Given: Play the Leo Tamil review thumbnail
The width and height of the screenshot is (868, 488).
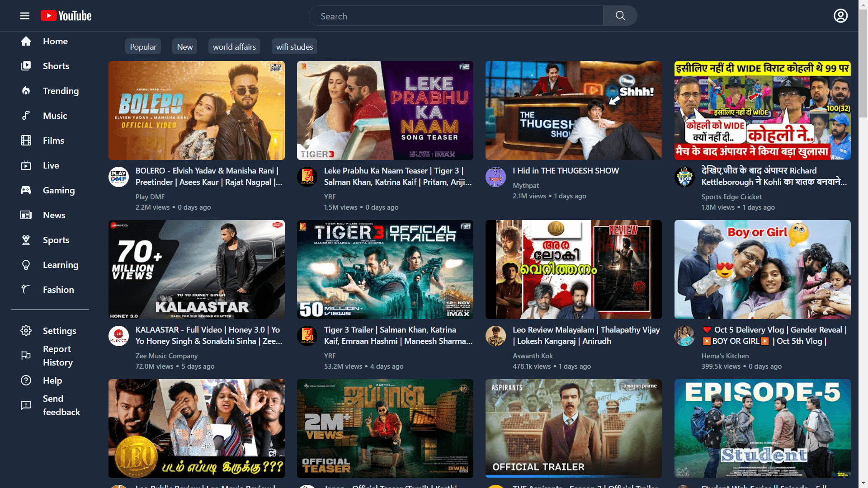Looking at the screenshot, I should point(197,428).
